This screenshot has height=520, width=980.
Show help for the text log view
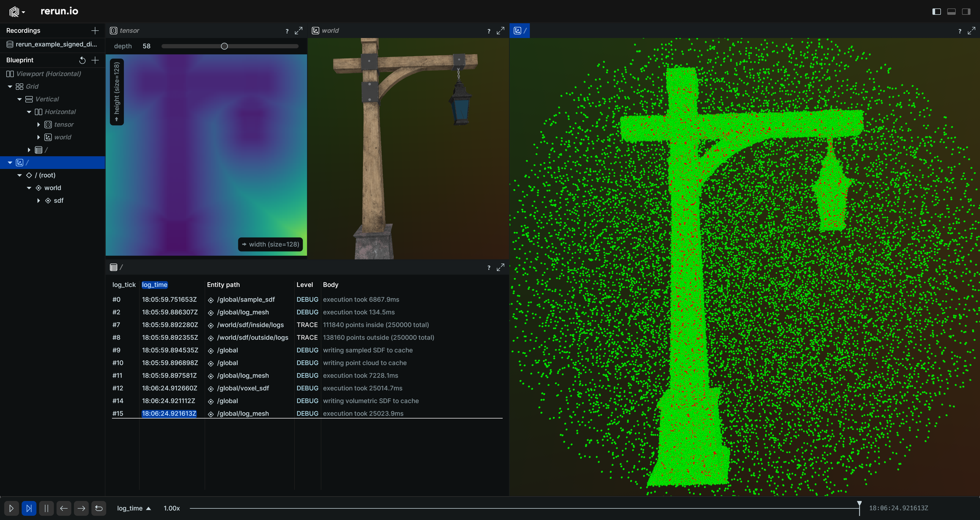click(489, 268)
